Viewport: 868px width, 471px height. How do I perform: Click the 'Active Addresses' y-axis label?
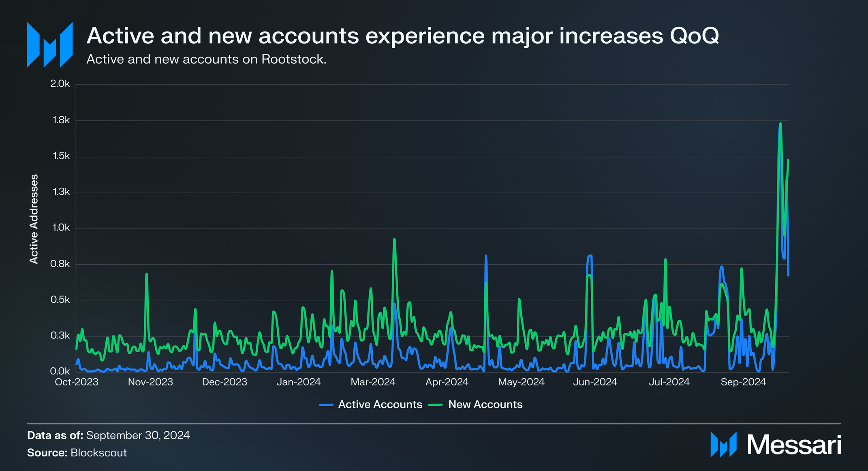[x=34, y=219]
